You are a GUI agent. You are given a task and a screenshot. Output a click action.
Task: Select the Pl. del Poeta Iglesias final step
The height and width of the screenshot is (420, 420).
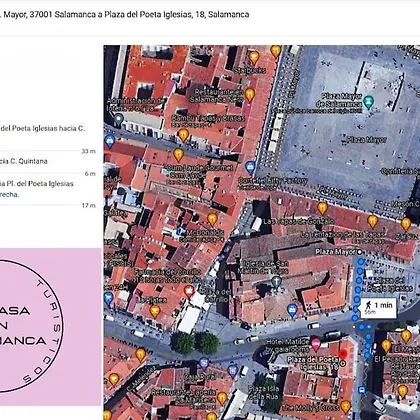click(x=48, y=189)
